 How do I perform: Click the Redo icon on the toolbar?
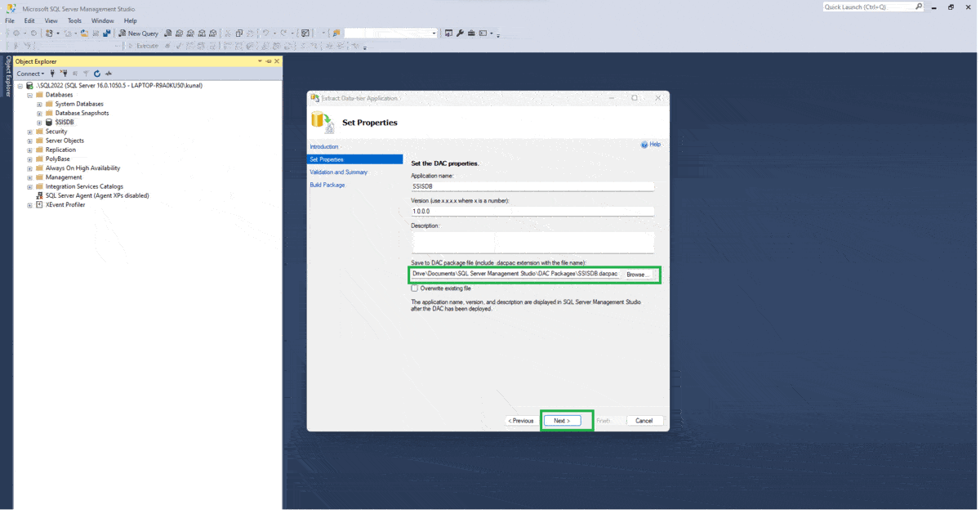(x=284, y=33)
